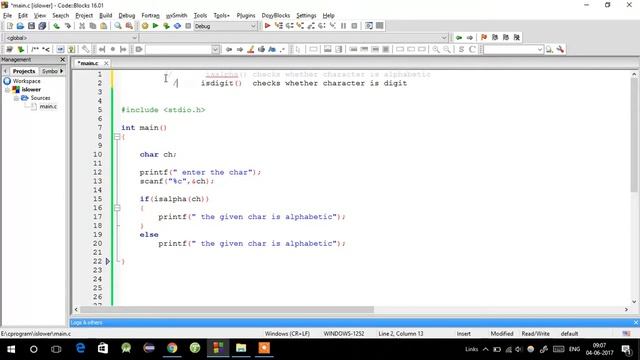
Task: Click the editor horizontal scrollbar thumb
Action: pyautogui.click(x=227, y=309)
